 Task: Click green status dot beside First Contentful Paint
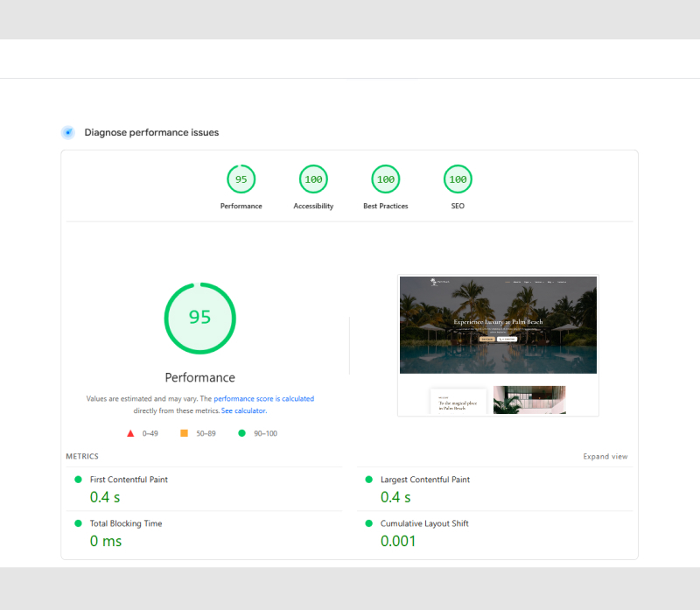pyautogui.click(x=78, y=480)
